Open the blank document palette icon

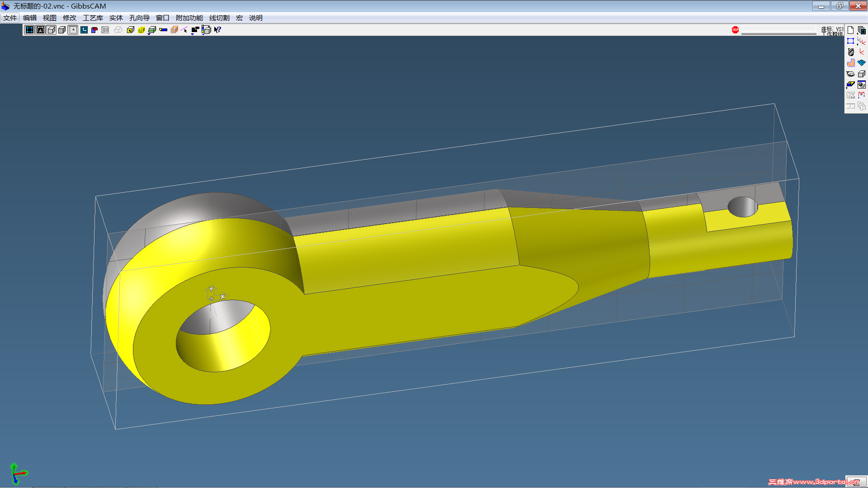850,30
